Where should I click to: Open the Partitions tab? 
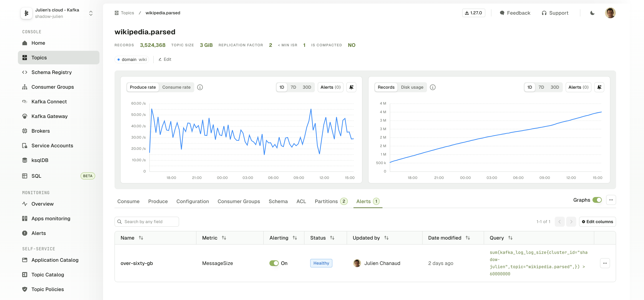point(331,201)
